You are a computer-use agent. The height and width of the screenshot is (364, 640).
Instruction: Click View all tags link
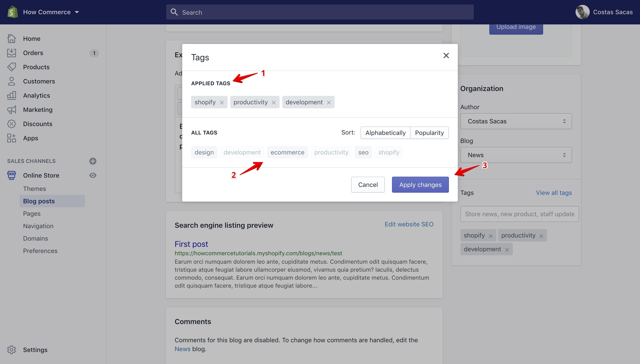(x=554, y=193)
